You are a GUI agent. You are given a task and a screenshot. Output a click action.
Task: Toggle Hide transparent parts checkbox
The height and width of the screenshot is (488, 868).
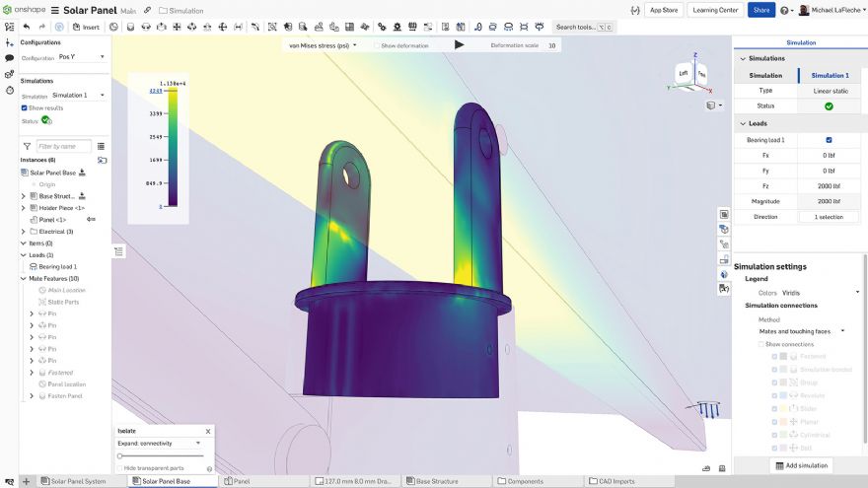point(119,468)
